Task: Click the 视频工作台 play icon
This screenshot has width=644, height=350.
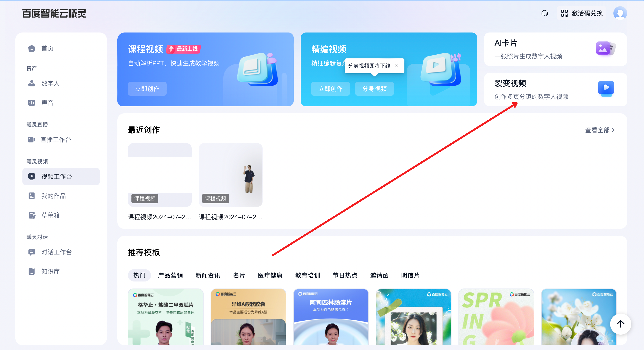Action: [32, 176]
